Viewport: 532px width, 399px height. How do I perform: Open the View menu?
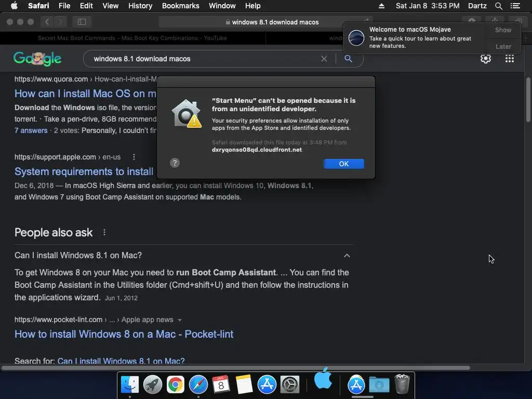[110, 6]
